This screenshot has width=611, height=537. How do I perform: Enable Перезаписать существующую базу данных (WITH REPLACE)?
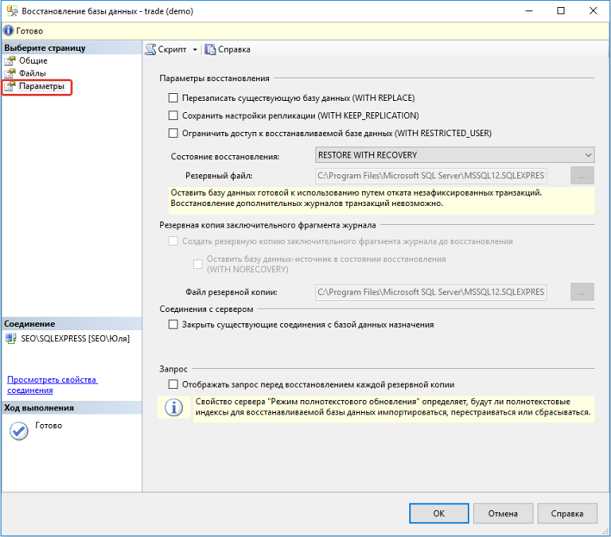[x=173, y=98]
